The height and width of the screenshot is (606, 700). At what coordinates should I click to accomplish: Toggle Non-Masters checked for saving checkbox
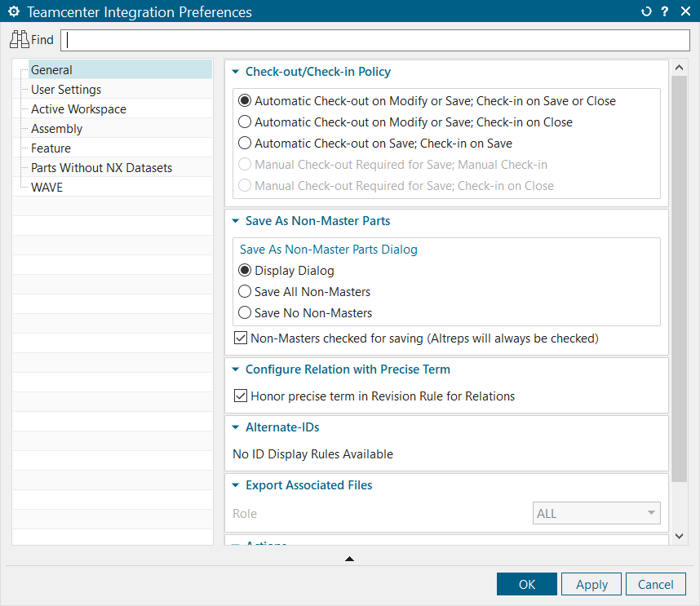tap(241, 338)
